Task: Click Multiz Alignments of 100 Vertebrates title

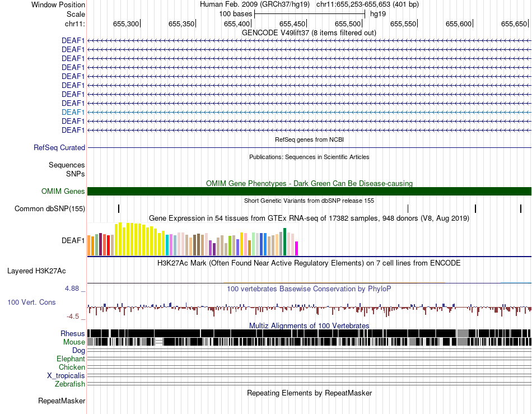Action: (x=309, y=325)
